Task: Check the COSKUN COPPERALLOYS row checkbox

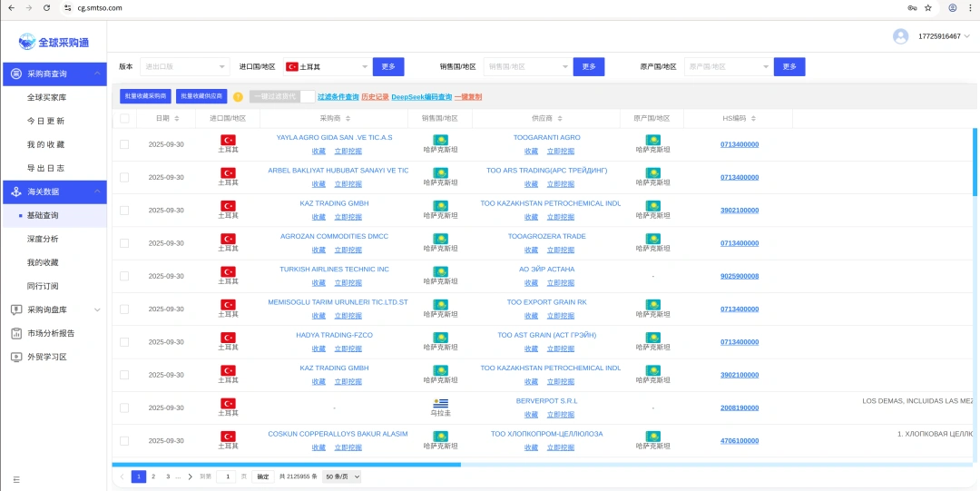Action: click(x=124, y=441)
